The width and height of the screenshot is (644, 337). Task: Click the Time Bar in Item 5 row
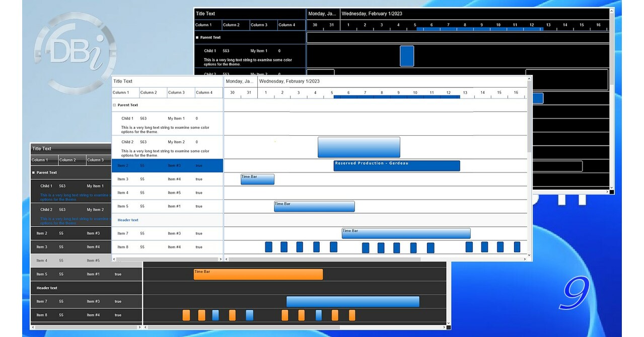pos(314,206)
